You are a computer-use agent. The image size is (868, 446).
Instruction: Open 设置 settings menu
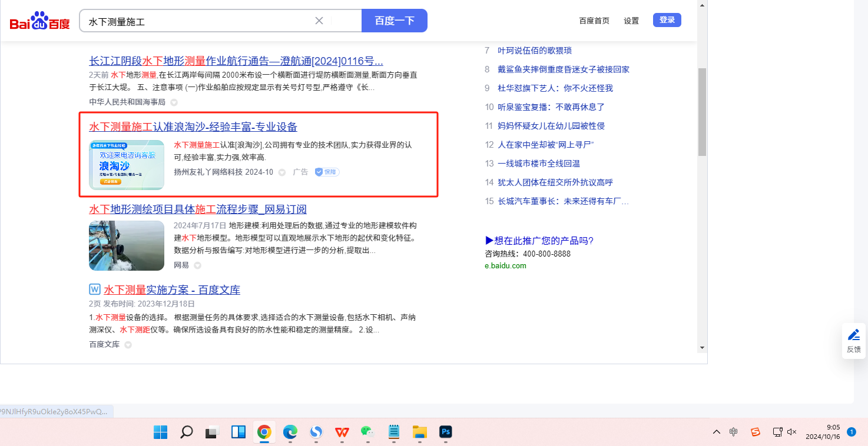(631, 21)
